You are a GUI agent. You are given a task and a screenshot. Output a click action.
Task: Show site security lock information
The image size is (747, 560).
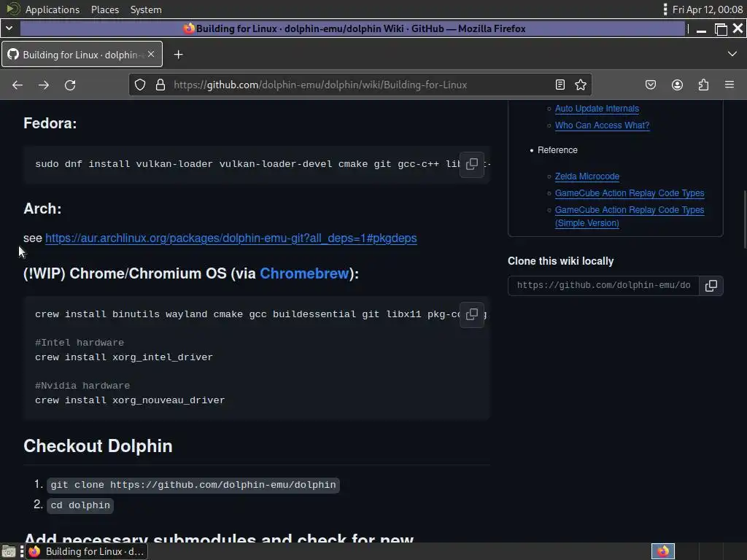tap(160, 85)
